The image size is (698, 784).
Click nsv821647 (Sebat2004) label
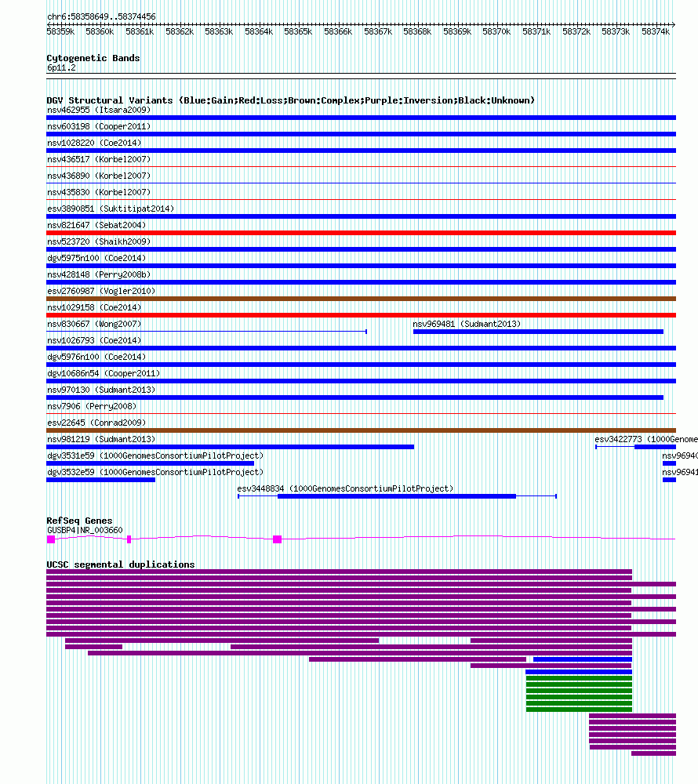96,226
